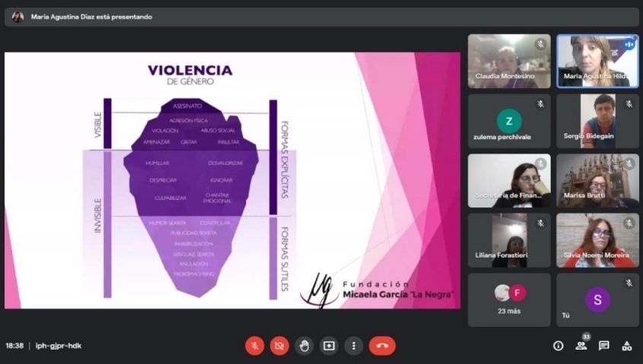Click muted mic icon on zulema perchivale tile
The height and width of the screenshot is (364, 643).
pos(540,104)
